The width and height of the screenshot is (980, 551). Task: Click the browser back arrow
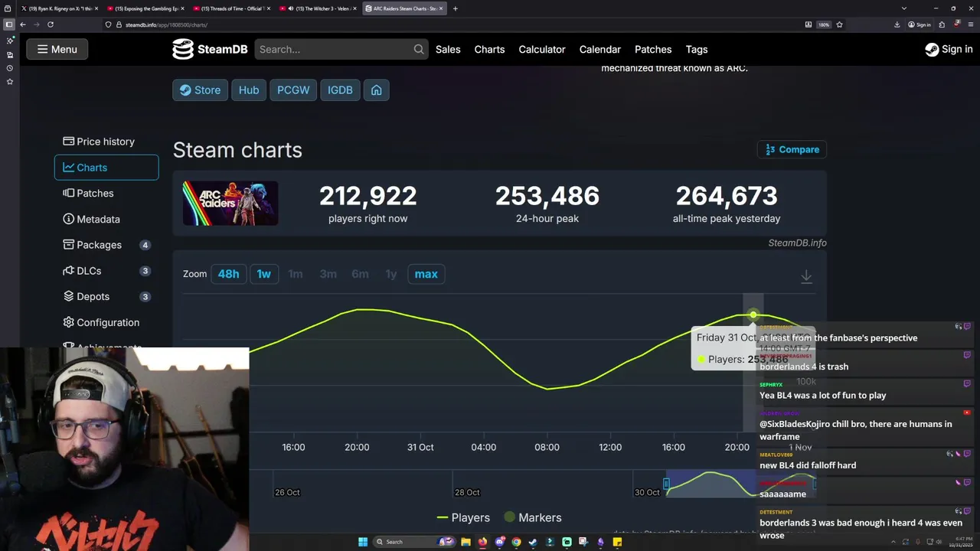tap(22, 24)
